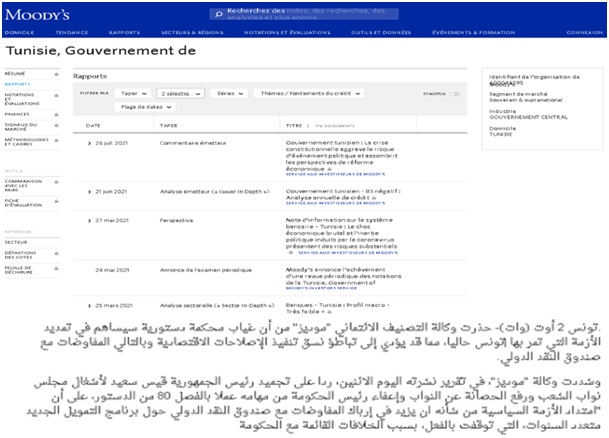Open the Taper filter dropdown
This screenshot has width=609, height=438.
(x=133, y=94)
